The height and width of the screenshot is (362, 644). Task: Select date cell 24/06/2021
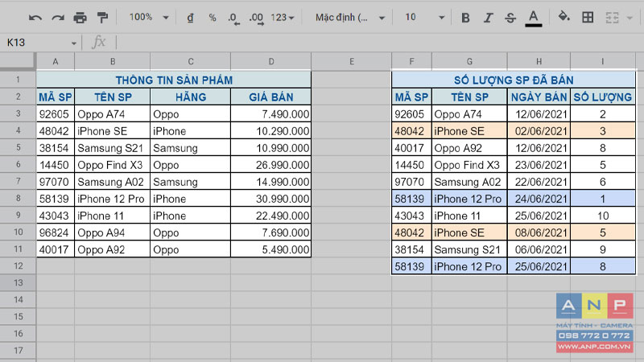[539, 199]
